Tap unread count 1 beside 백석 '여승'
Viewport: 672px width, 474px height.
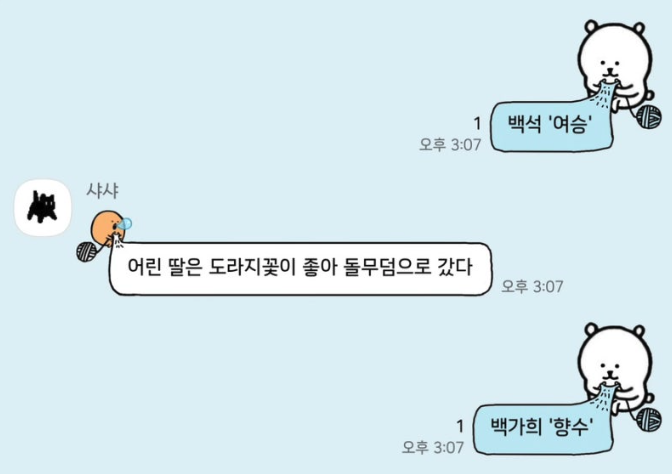point(477,123)
